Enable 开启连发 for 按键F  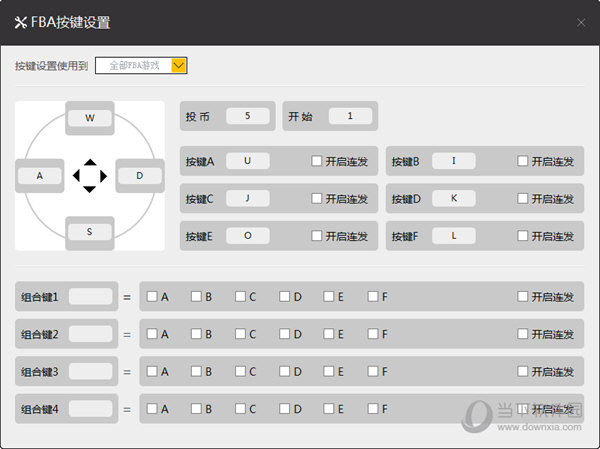point(522,236)
